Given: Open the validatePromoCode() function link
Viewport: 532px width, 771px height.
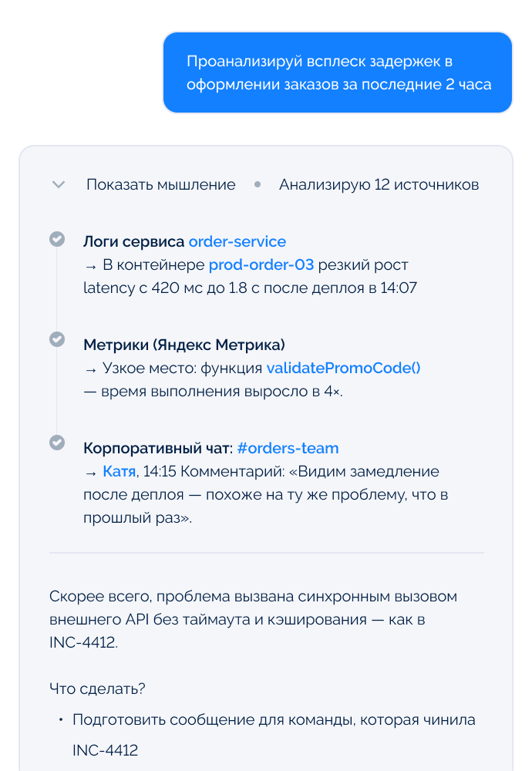Looking at the screenshot, I should [343, 368].
